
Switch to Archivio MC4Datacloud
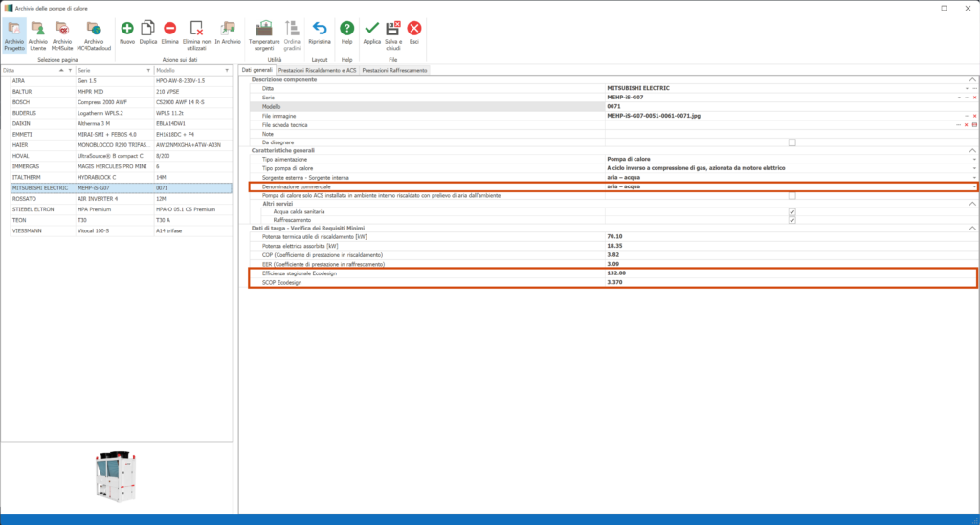pyautogui.click(x=93, y=29)
